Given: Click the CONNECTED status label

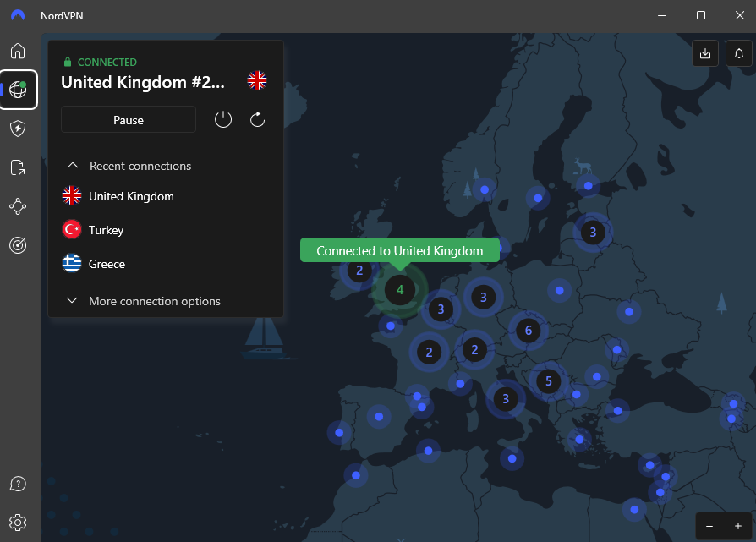Looking at the screenshot, I should (x=107, y=63).
